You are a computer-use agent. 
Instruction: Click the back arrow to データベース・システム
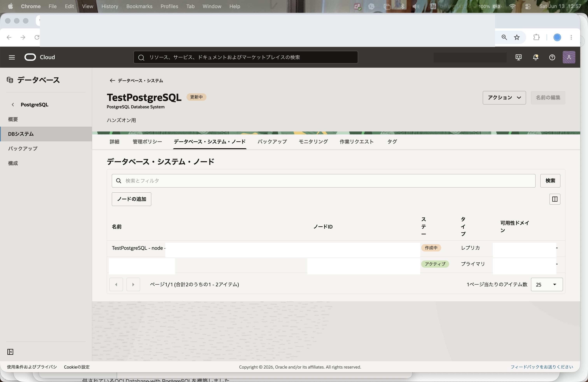click(112, 81)
